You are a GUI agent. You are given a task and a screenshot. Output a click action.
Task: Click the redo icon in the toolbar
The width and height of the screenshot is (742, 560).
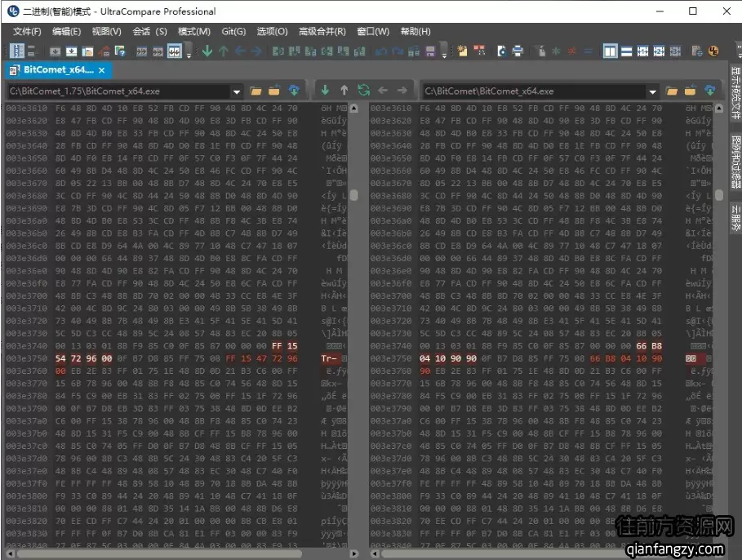tap(398, 51)
